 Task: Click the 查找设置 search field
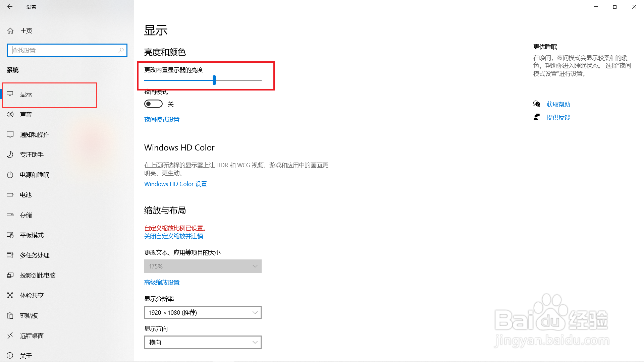[x=64, y=50]
